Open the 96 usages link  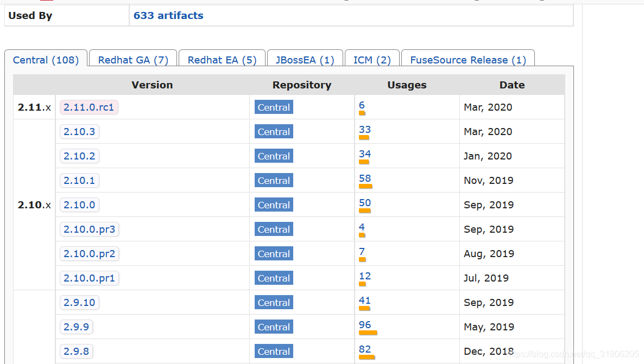[365, 325]
